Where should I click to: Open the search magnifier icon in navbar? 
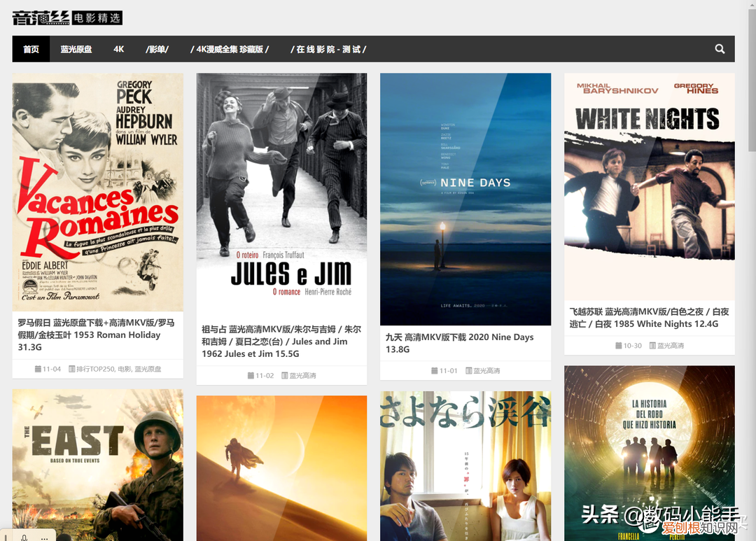[x=720, y=49]
